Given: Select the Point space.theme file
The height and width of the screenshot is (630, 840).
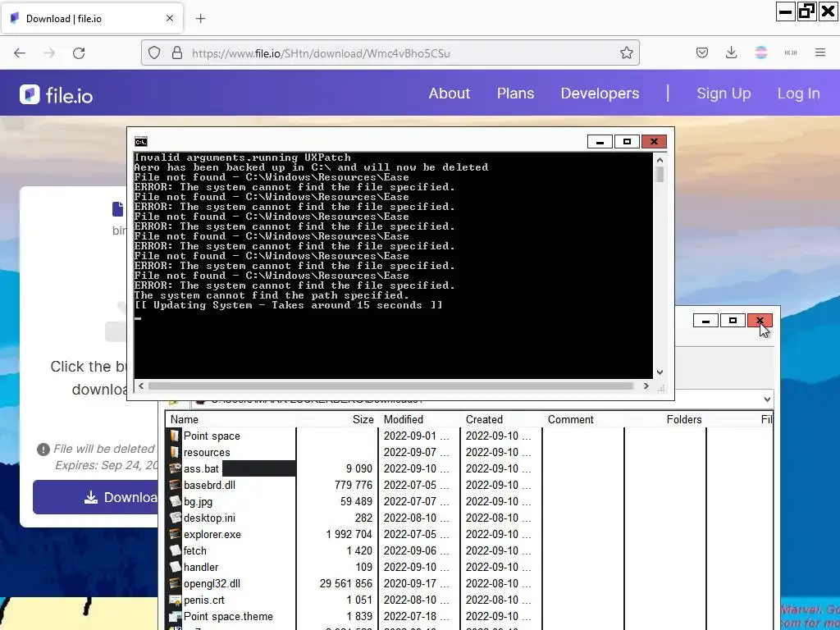Looking at the screenshot, I should click(x=228, y=617).
